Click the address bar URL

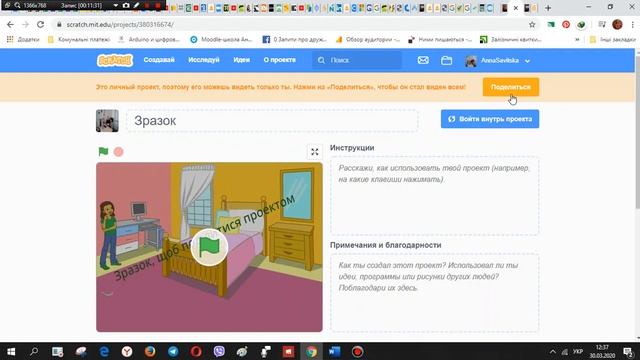[120, 24]
